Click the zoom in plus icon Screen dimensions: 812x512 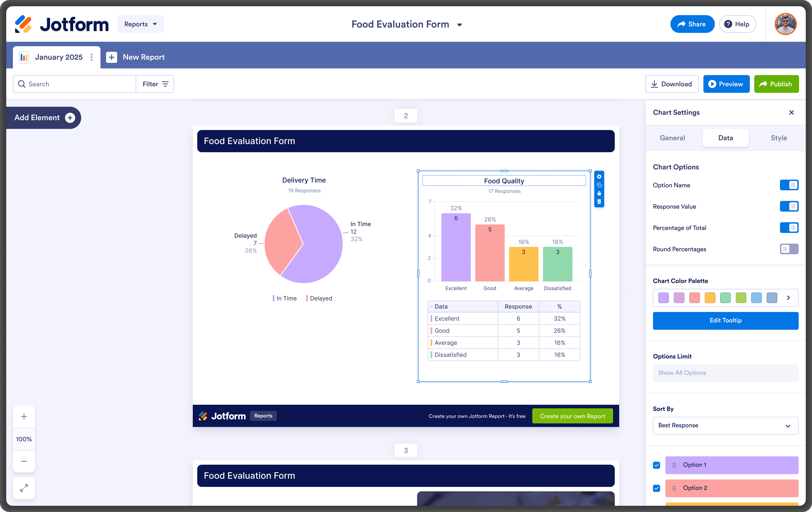24,416
